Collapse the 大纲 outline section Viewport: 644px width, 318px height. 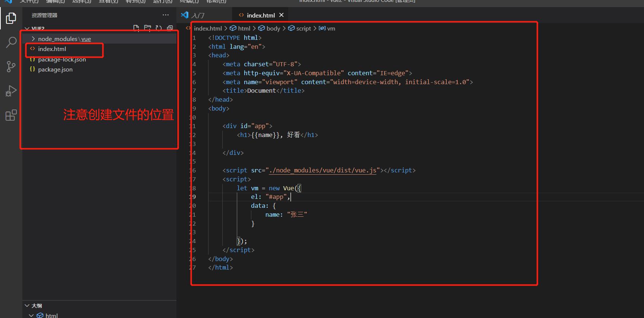(x=27, y=306)
